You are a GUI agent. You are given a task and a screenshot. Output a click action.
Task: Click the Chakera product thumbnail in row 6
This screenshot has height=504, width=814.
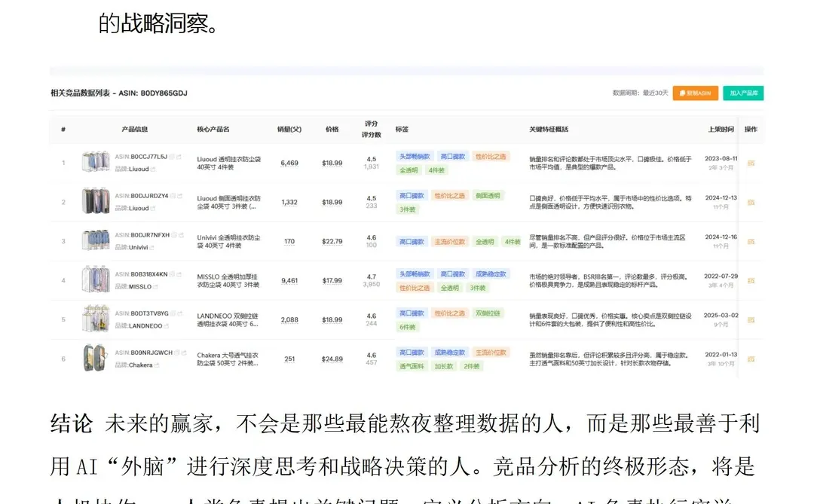pos(96,356)
